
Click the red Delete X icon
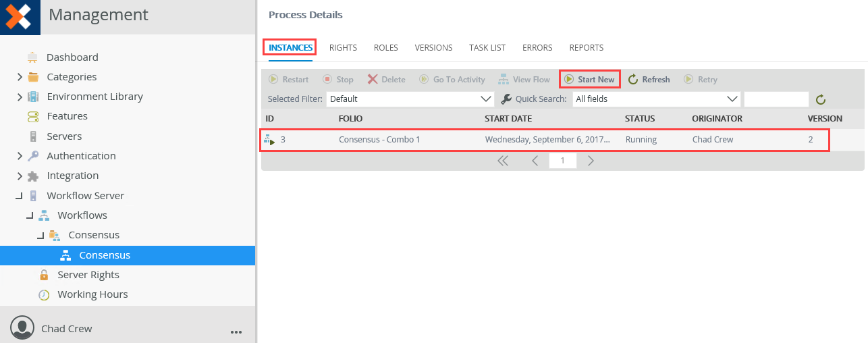373,80
